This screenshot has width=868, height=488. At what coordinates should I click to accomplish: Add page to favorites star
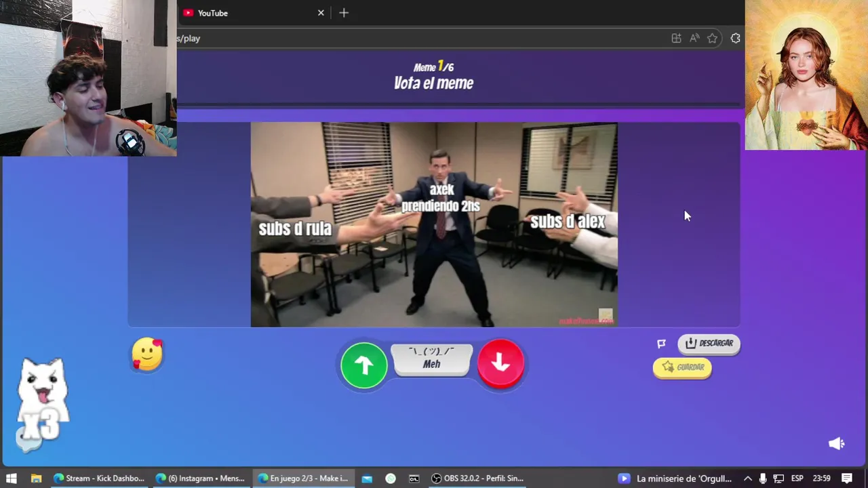tap(712, 39)
